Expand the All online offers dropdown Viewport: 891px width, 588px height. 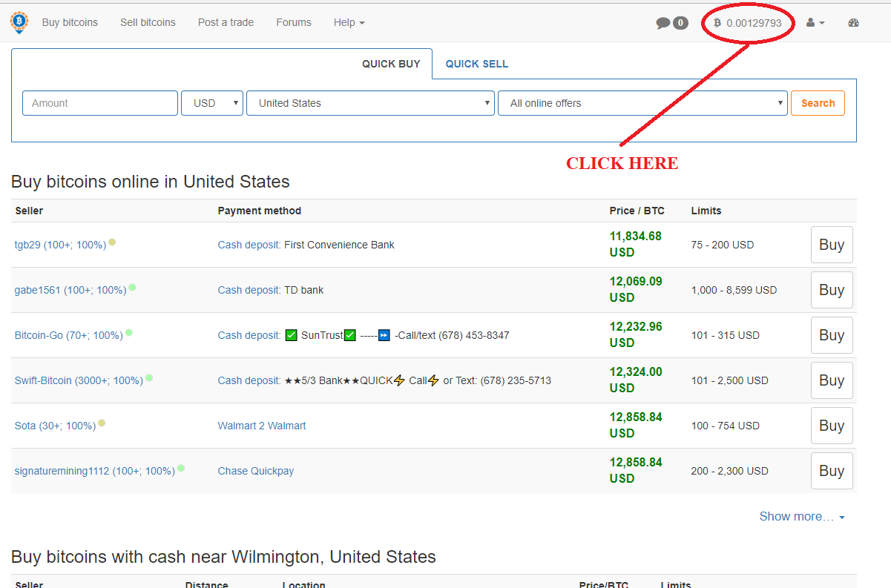(642, 103)
